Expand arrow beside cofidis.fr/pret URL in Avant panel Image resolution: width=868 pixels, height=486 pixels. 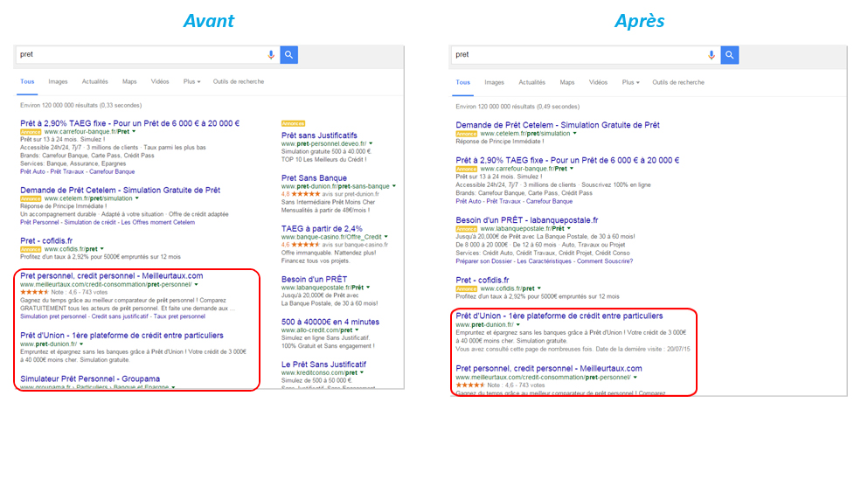coord(102,249)
